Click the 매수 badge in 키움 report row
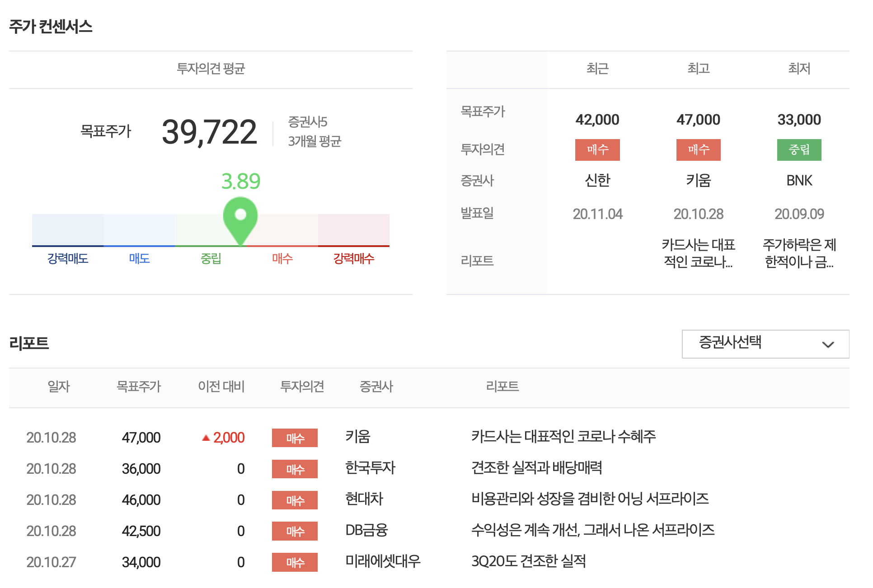The image size is (873, 588). pos(295,438)
